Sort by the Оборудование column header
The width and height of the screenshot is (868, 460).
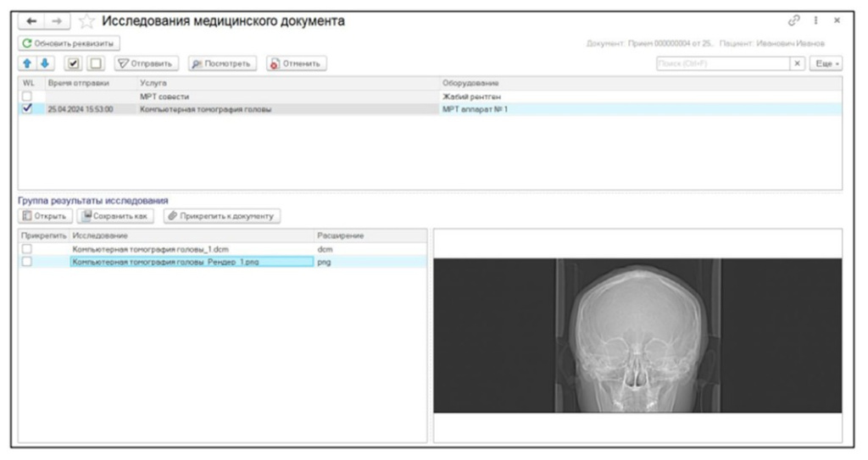click(x=641, y=83)
